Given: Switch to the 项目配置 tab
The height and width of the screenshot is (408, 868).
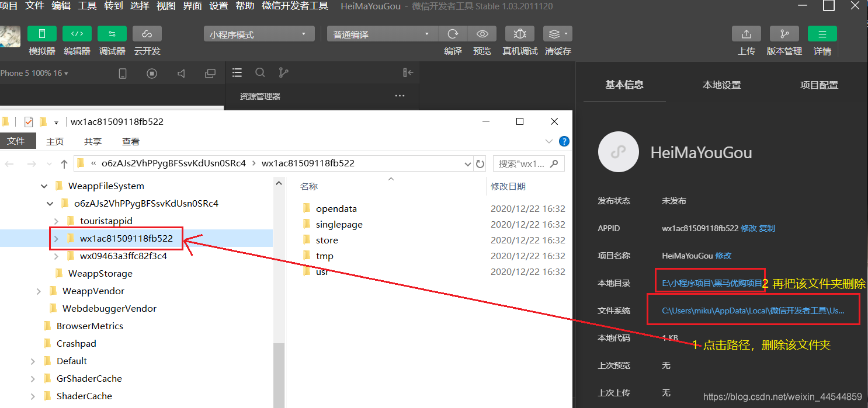Looking at the screenshot, I should point(819,85).
